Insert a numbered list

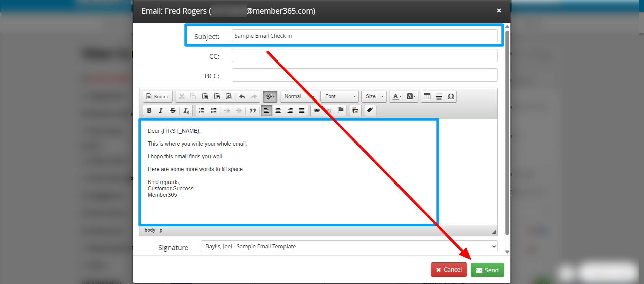(x=201, y=110)
